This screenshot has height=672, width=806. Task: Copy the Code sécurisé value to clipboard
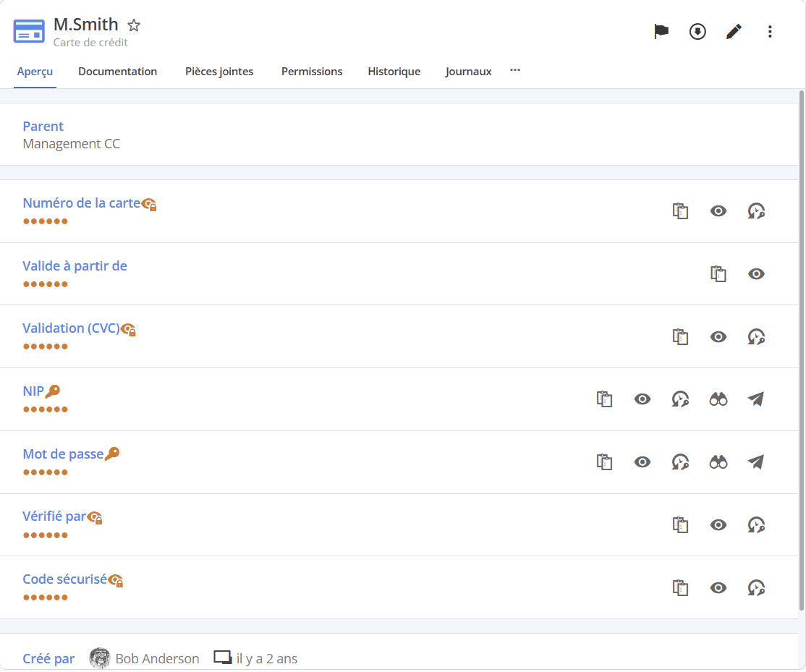(x=680, y=587)
